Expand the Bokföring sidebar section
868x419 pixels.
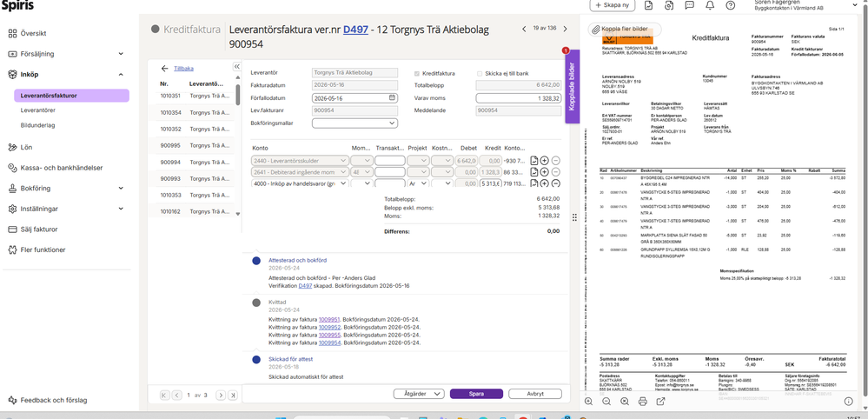tap(121, 188)
